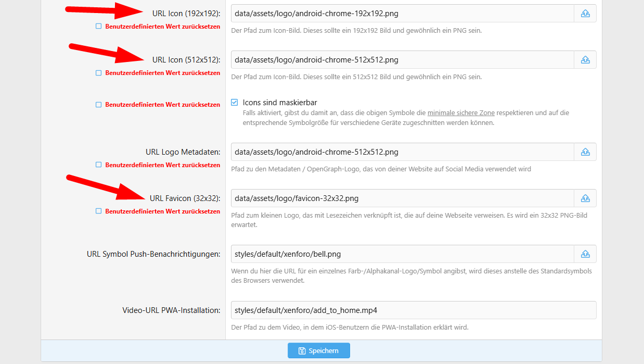Click reset text under URL Logo Metadaten
This screenshot has height=364, width=644.
tap(163, 165)
